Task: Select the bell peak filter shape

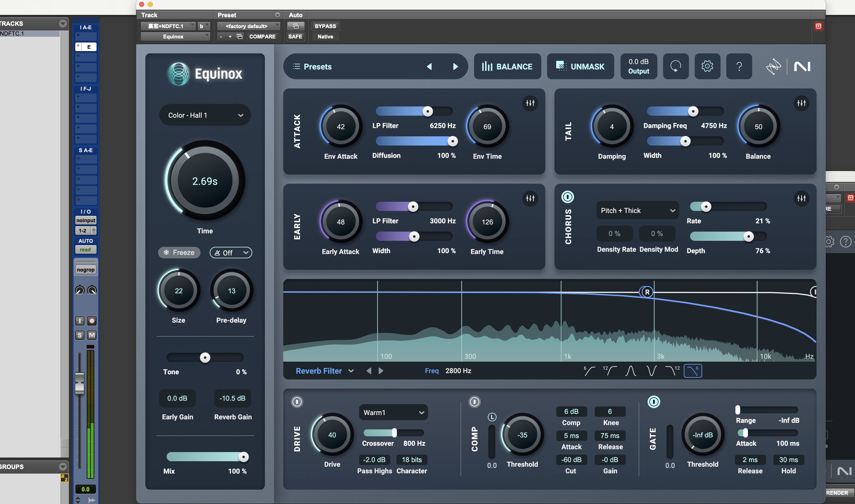Action: [x=631, y=371]
